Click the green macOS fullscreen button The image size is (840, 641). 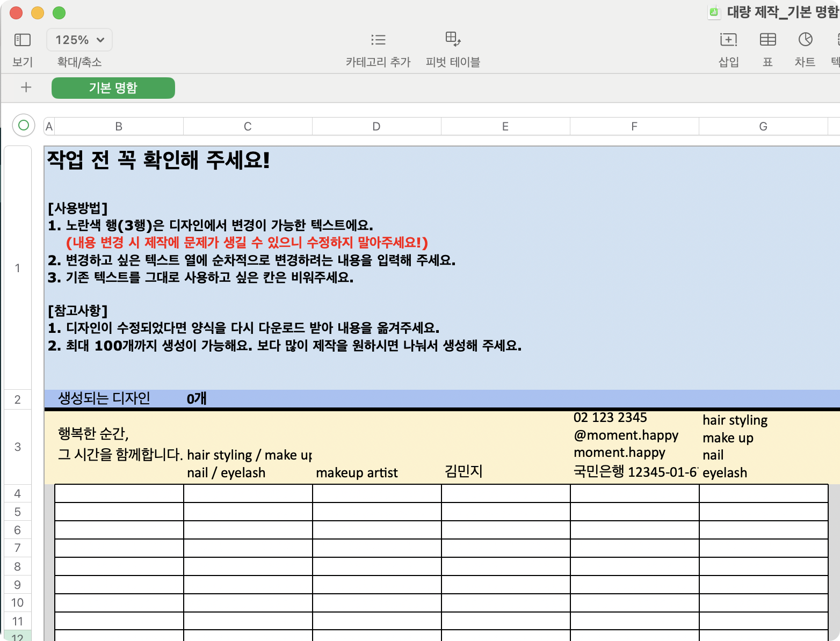(x=59, y=13)
